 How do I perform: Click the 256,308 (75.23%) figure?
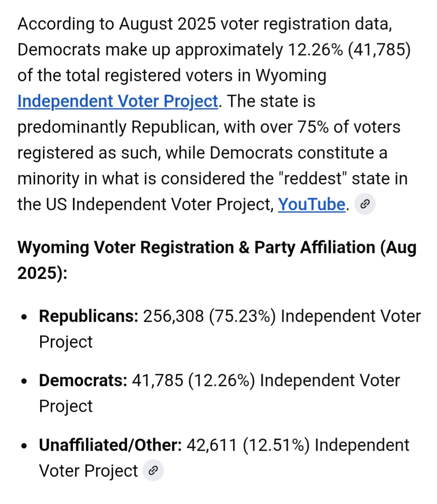point(209,316)
